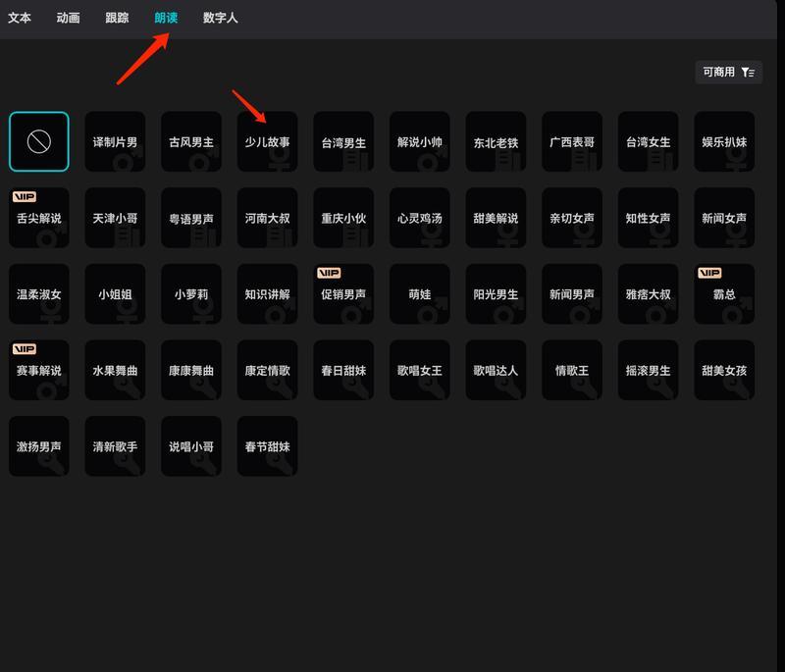Select the 小萝莉 voice
The width and height of the screenshot is (785, 672).
pos(191,293)
